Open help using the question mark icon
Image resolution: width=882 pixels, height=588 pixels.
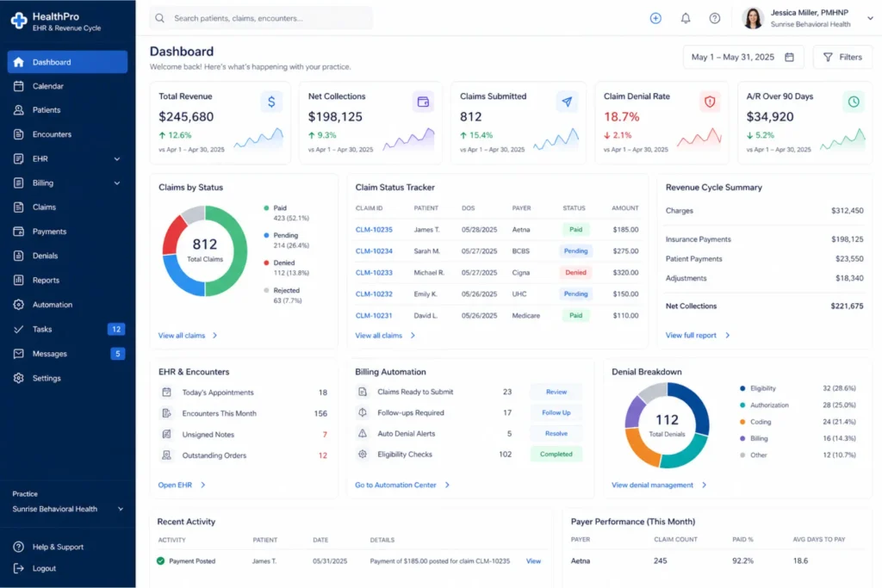712,17
